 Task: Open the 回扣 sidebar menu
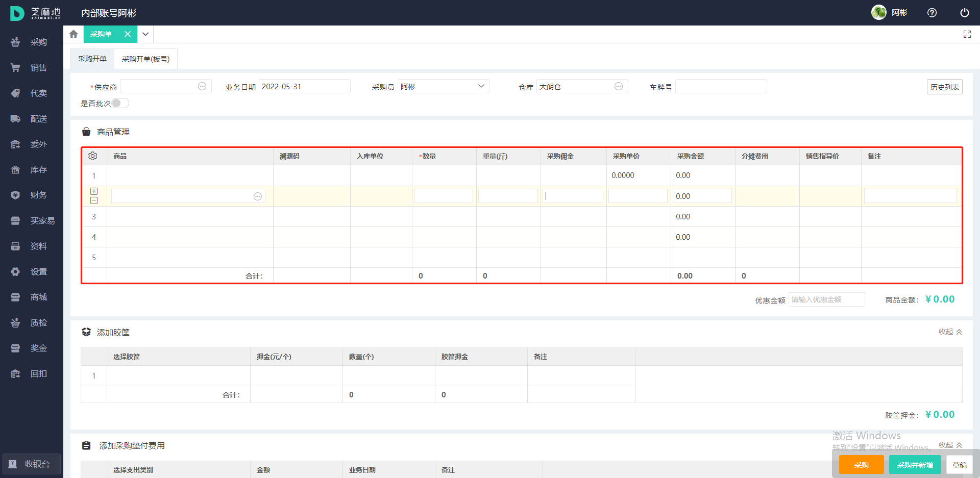(32, 374)
